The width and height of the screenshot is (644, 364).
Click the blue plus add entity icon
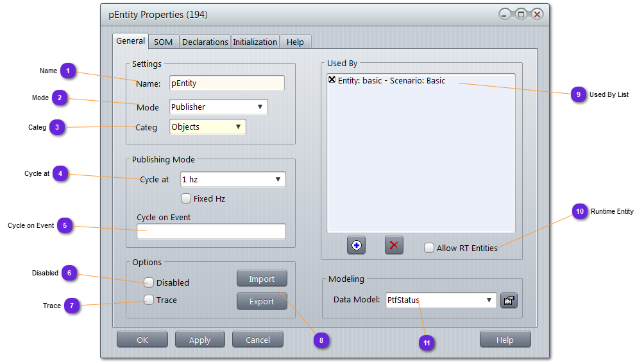356,245
